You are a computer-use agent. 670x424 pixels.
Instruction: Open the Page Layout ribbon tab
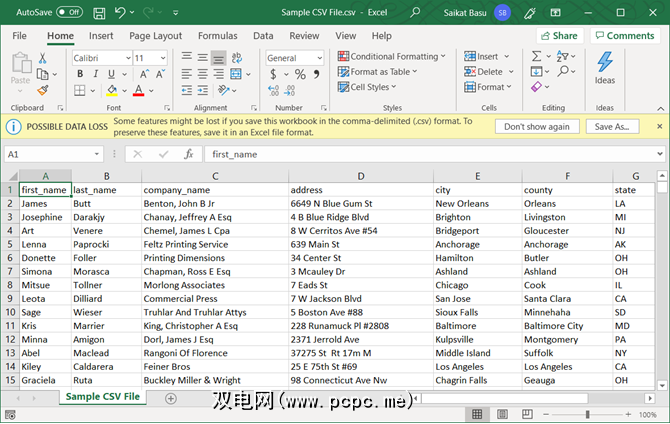pyautogui.click(x=155, y=36)
